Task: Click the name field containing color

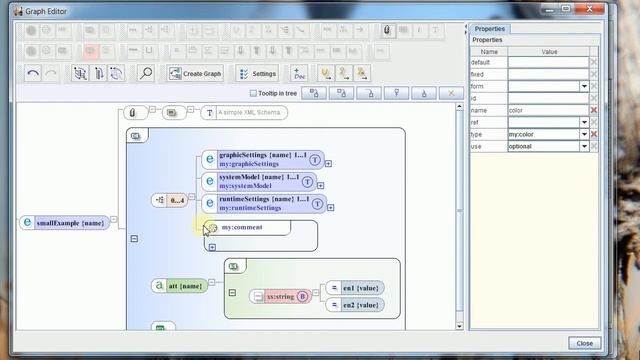Action: pos(548,110)
